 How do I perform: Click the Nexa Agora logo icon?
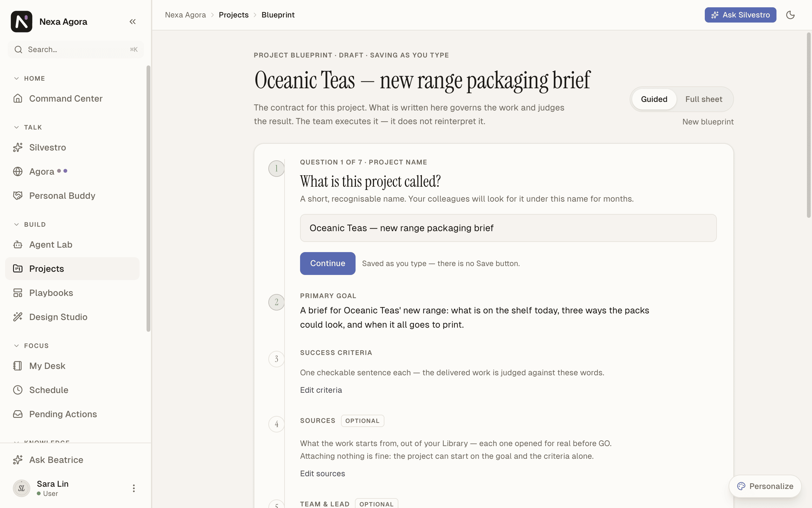tap(22, 22)
